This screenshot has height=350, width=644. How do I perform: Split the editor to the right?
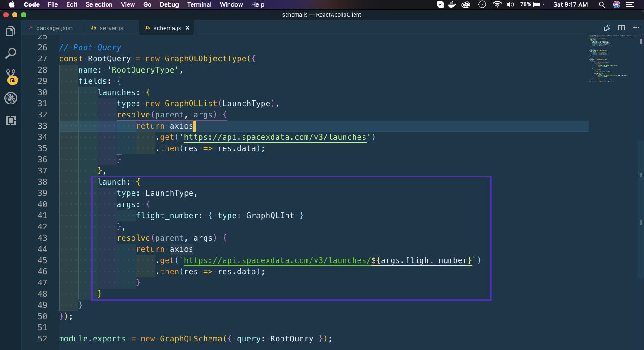pos(622,28)
